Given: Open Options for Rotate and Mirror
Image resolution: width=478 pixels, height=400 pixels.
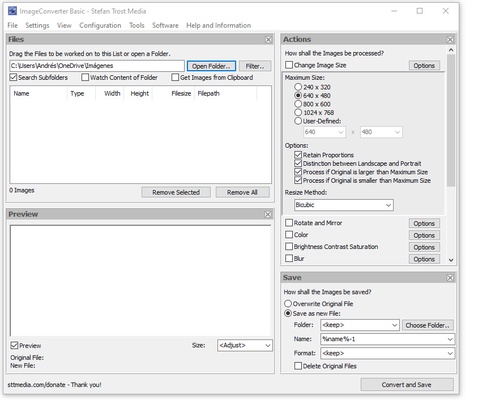Looking at the screenshot, I should coord(424,223).
